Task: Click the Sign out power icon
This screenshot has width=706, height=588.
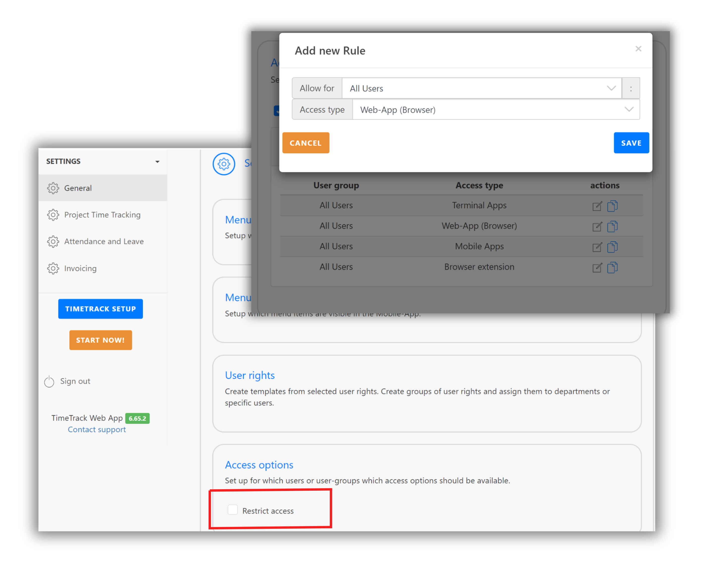Action: pos(50,381)
